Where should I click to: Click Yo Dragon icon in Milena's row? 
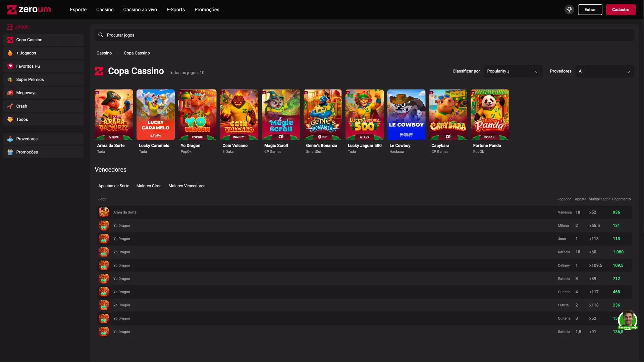pyautogui.click(x=104, y=226)
